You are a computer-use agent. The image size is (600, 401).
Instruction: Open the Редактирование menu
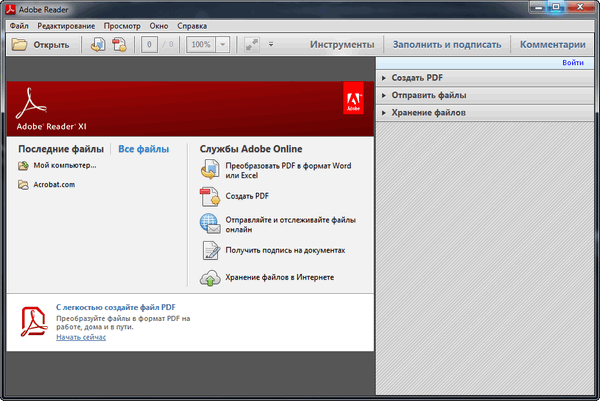click(66, 26)
